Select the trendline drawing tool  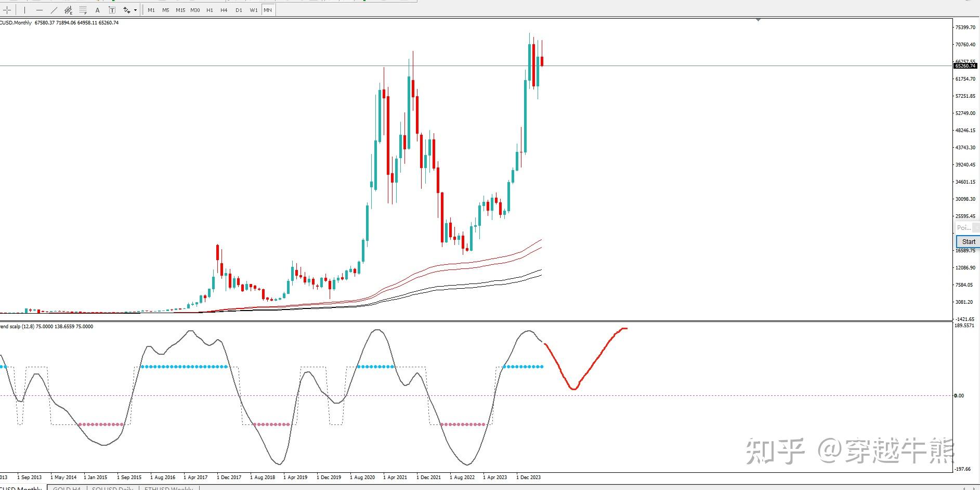click(x=54, y=10)
